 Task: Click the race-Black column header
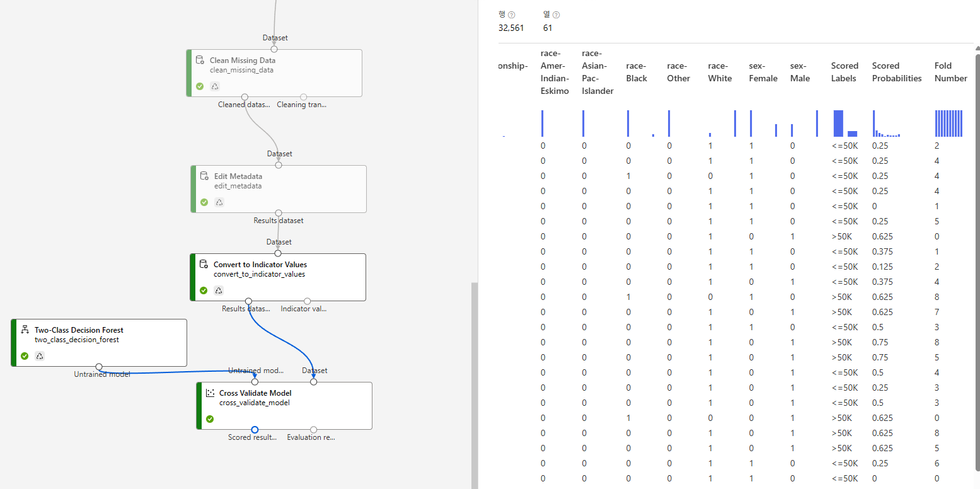point(637,72)
